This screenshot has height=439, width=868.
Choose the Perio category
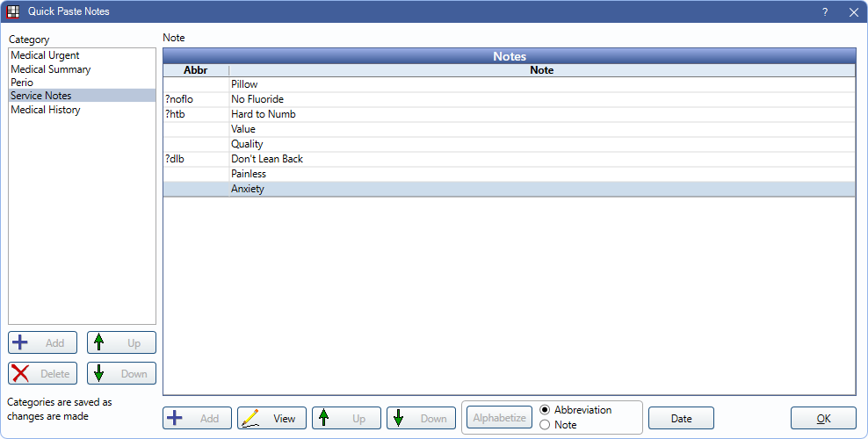pos(22,83)
